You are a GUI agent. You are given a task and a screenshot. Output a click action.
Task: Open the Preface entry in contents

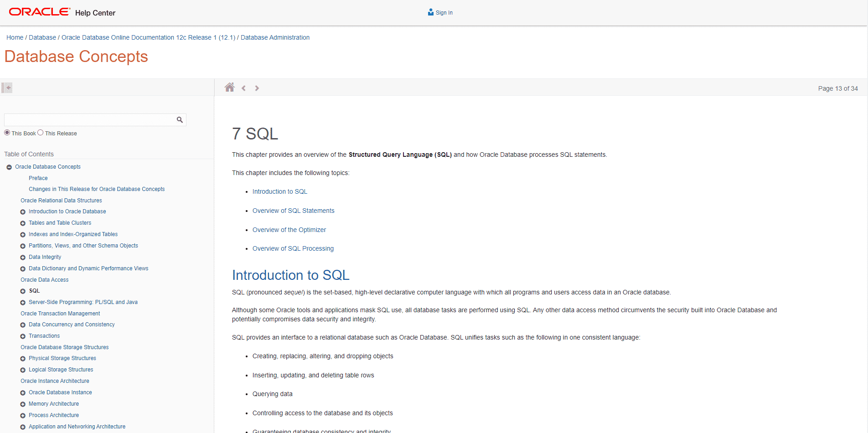coord(38,178)
